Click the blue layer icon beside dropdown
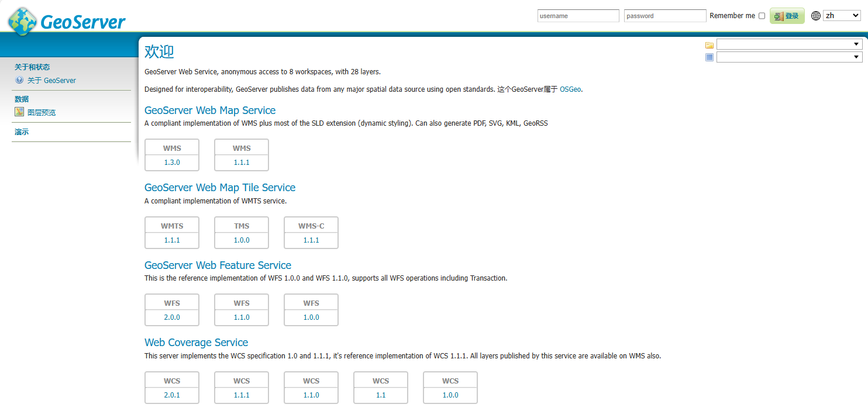 [x=709, y=57]
